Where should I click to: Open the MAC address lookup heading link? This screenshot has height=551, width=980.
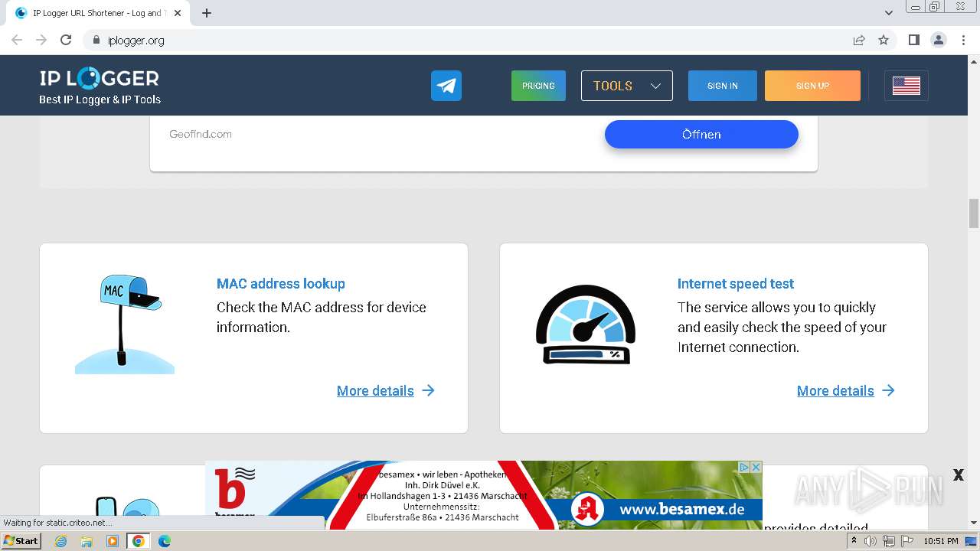(x=281, y=283)
